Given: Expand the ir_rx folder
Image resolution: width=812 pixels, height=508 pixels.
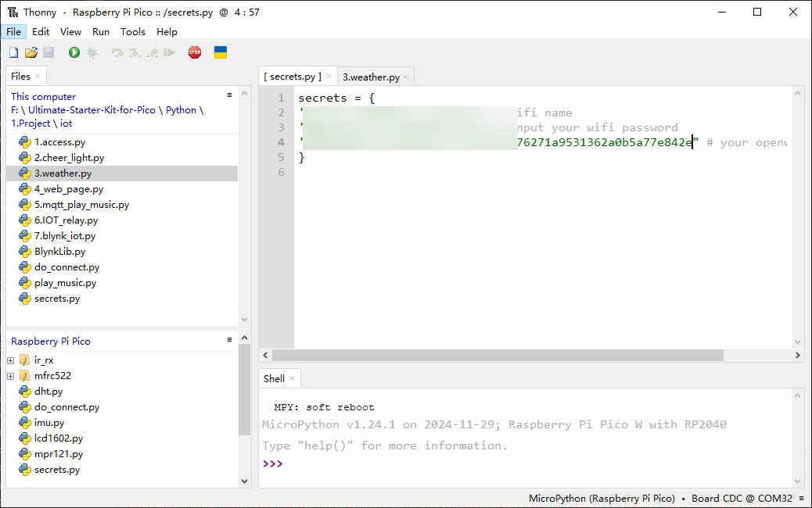Looking at the screenshot, I should point(11,360).
